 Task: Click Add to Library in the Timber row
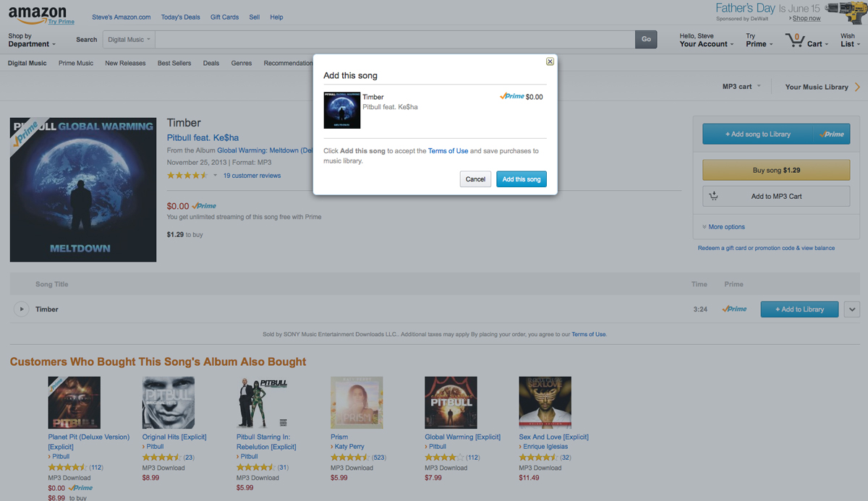click(x=799, y=309)
